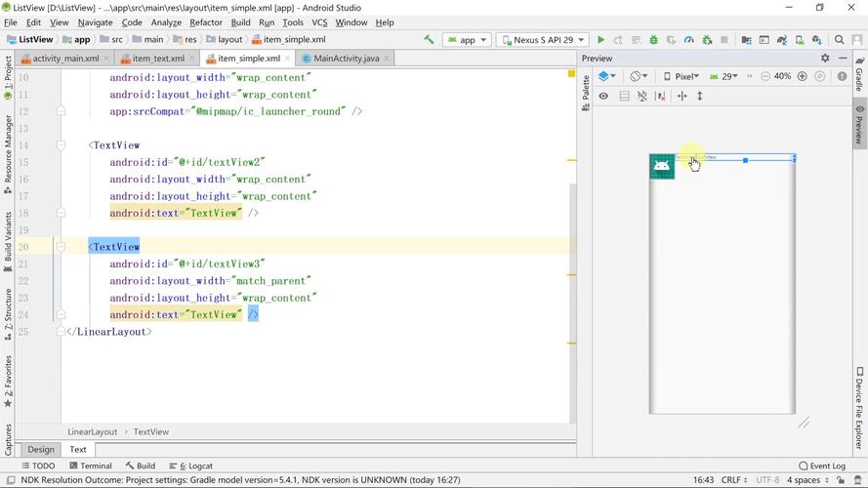The image size is (868, 488).
Task: Open the Refactor menu
Action: 205,22
